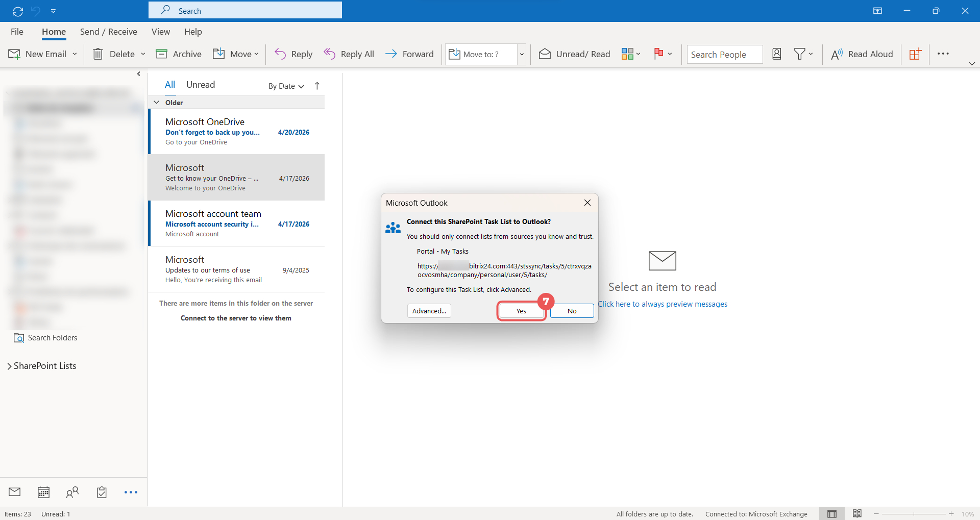
Task: Select the All messages filter tab
Action: pos(170,85)
